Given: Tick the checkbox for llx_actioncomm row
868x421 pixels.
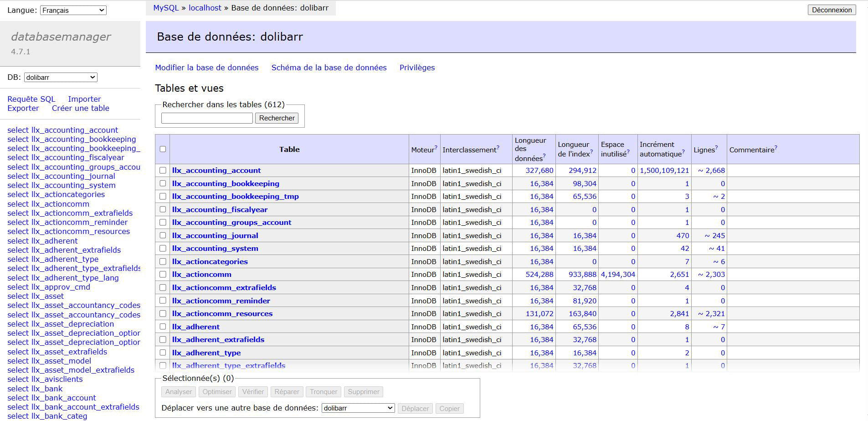Looking at the screenshot, I should click(163, 275).
